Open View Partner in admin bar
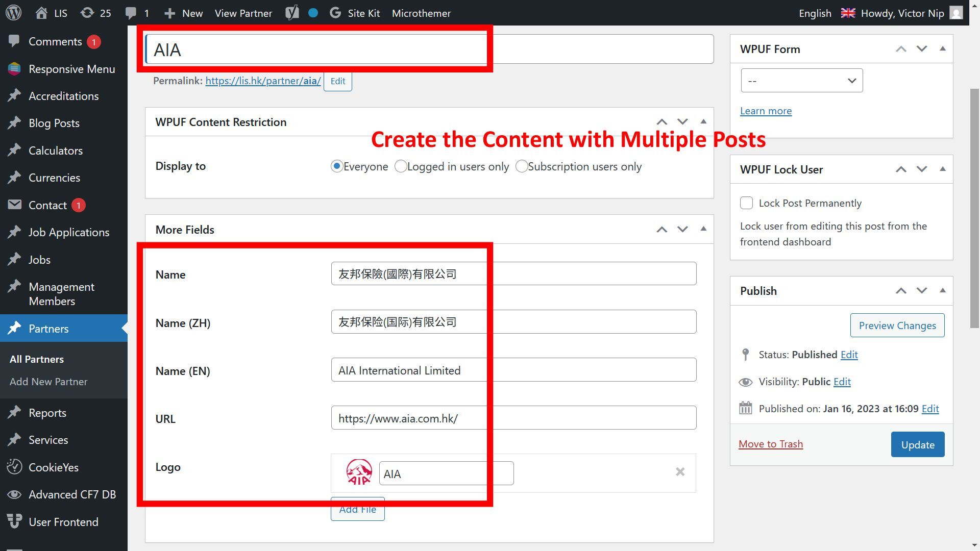980x551 pixels. [x=243, y=13]
